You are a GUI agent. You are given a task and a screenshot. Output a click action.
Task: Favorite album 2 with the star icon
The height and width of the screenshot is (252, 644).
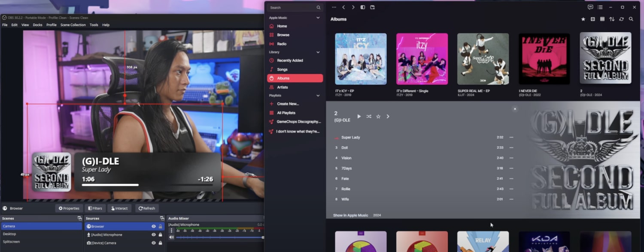point(378,117)
